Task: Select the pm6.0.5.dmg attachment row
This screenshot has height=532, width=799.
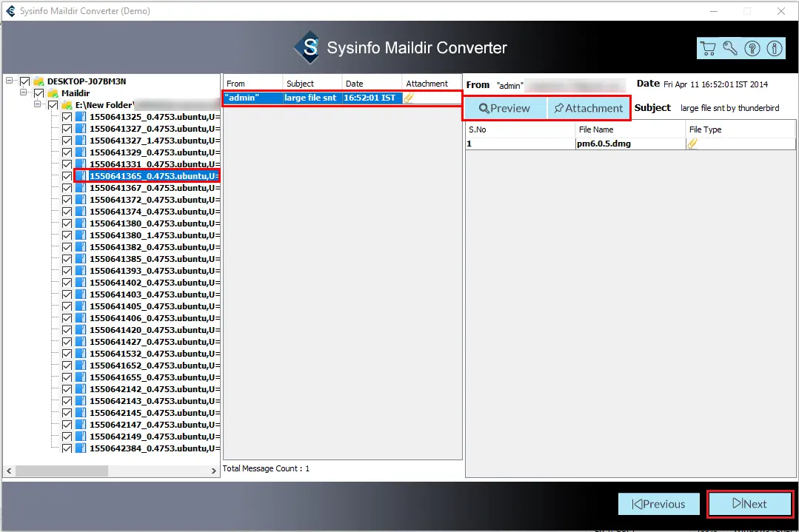Action: 630,144
